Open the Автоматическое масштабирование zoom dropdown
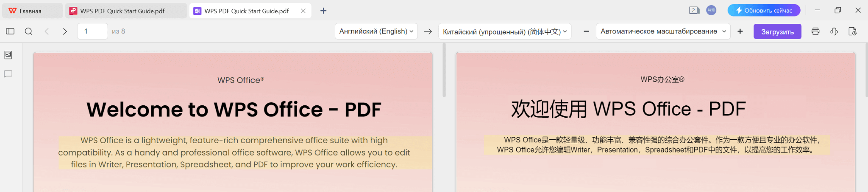 (x=663, y=31)
